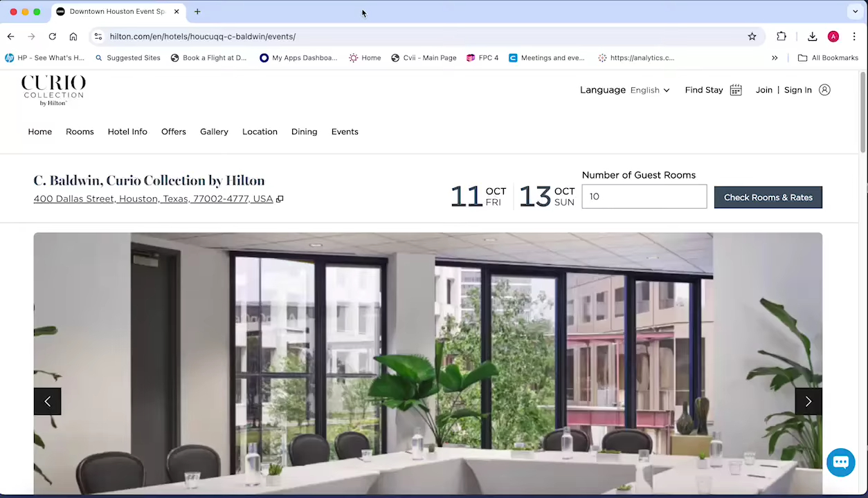Open the Meetings and eve... bookmark
Viewport: 868px width, 498px height.
tap(547, 58)
